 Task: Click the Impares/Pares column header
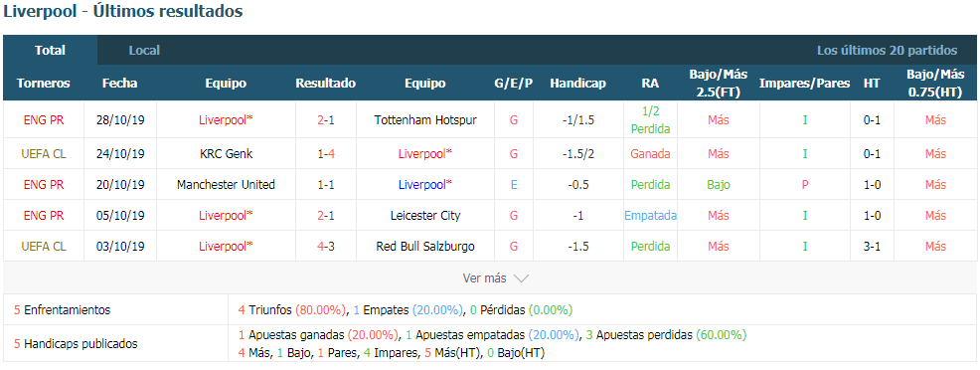(804, 84)
